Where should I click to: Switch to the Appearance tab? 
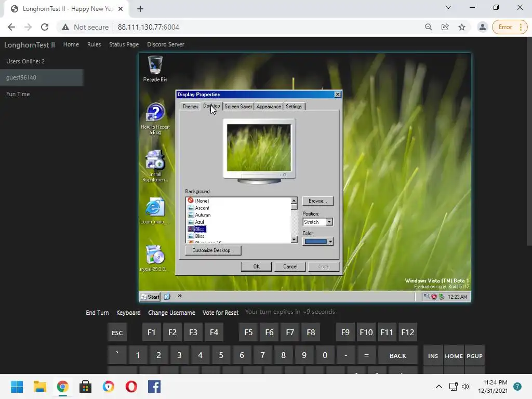point(269,107)
